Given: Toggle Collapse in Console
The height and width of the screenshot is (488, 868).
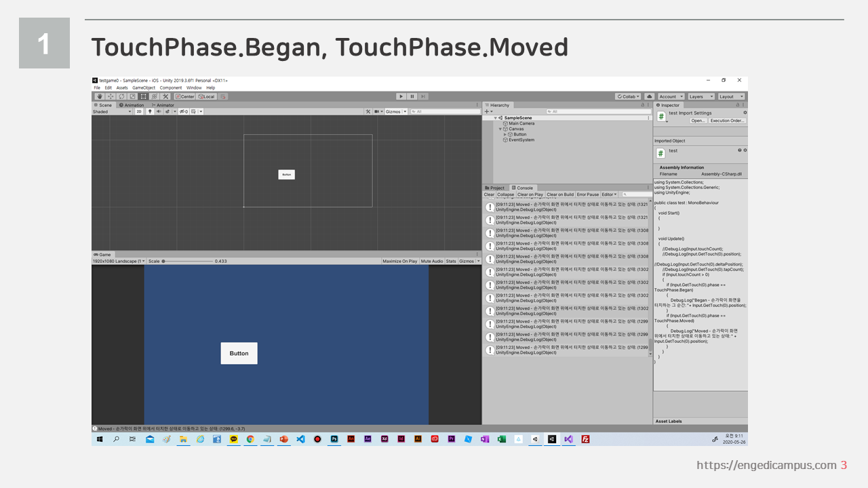Looking at the screenshot, I should (x=506, y=195).
